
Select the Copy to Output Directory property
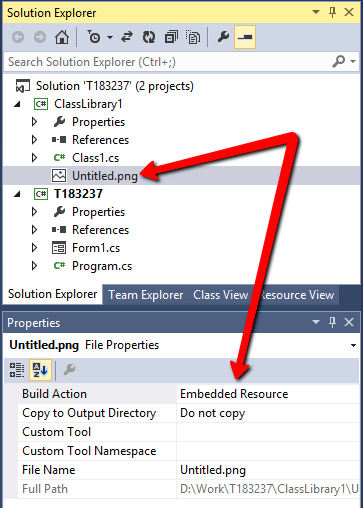pyautogui.click(x=89, y=413)
